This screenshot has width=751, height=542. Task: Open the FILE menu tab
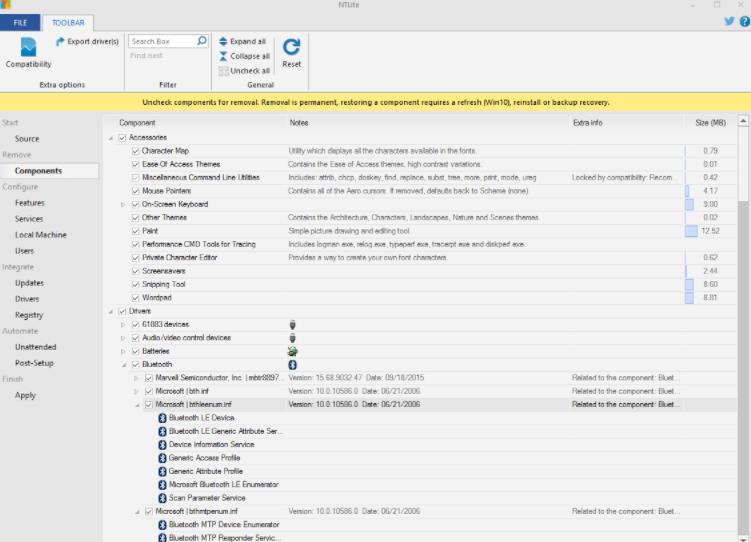(x=19, y=21)
